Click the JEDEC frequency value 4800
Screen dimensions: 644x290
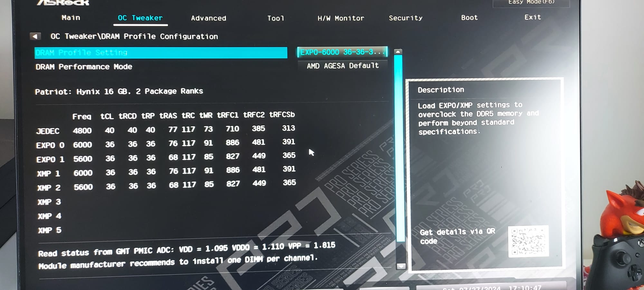pos(82,130)
